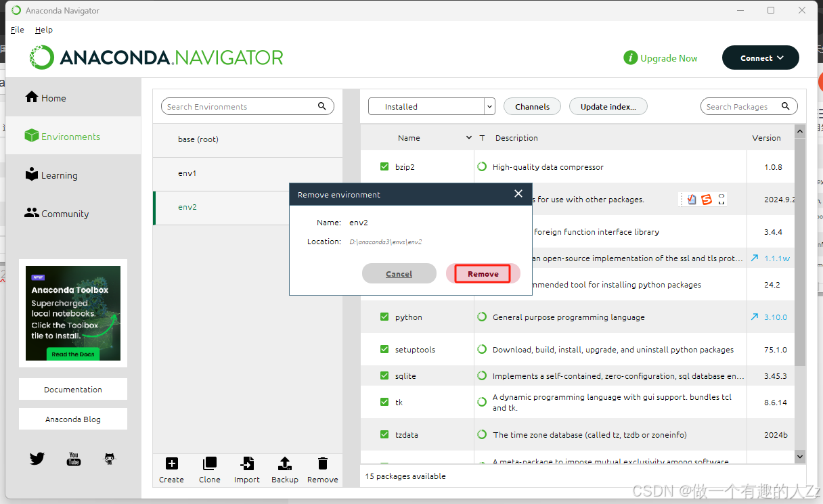Open the GitHub link icon
Screen dimensions: 823x504
pos(110,459)
